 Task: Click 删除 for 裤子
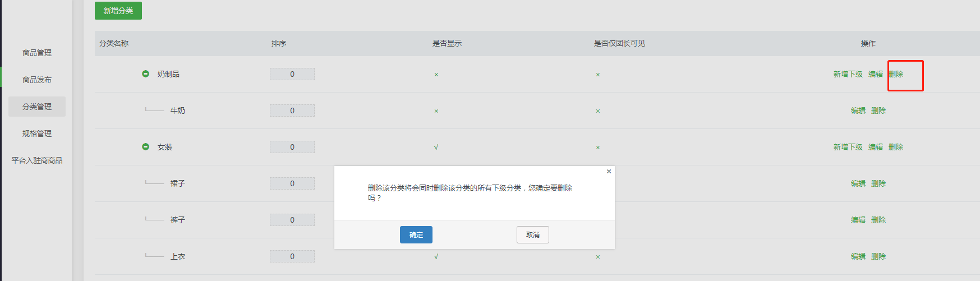pos(878,220)
